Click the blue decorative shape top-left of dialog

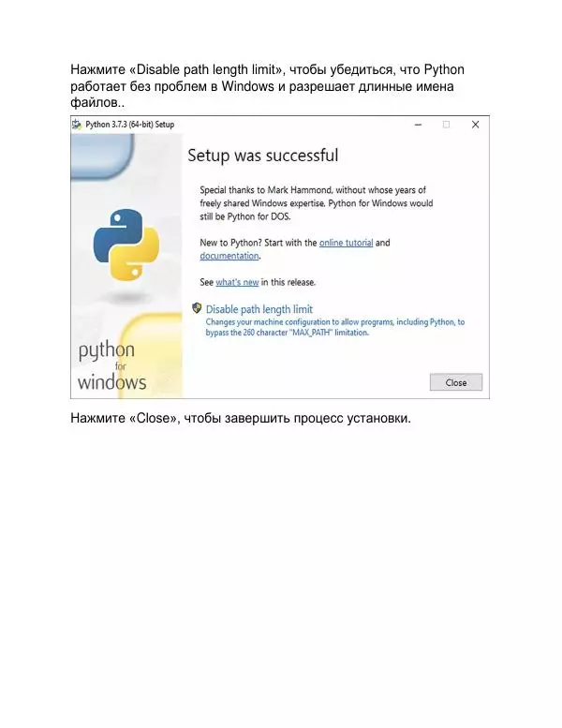[102, 156]
